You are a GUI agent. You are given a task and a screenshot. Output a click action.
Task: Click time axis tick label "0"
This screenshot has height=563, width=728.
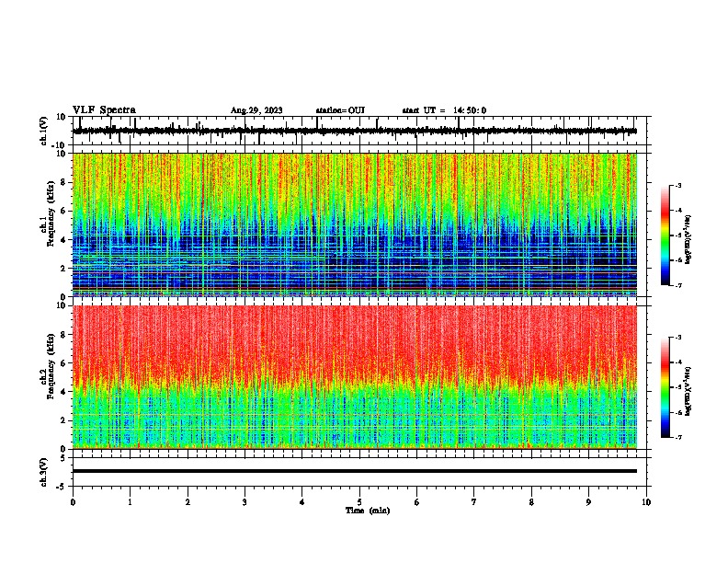73,502
